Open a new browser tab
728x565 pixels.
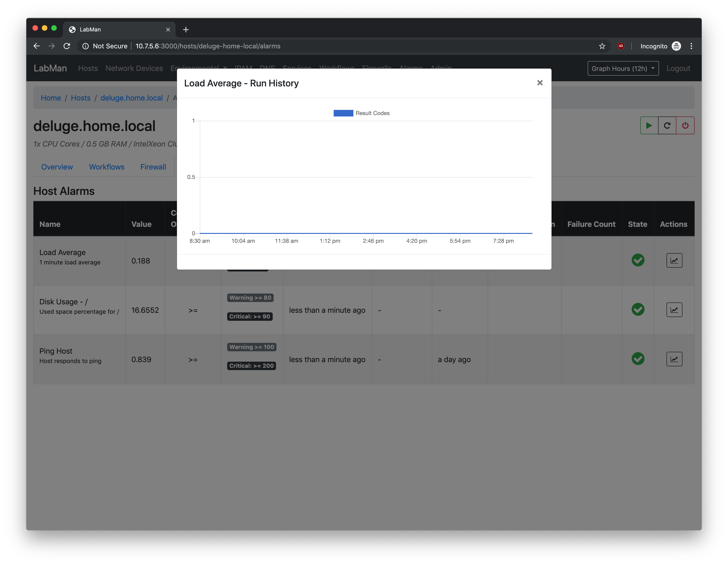click(186, 30)
